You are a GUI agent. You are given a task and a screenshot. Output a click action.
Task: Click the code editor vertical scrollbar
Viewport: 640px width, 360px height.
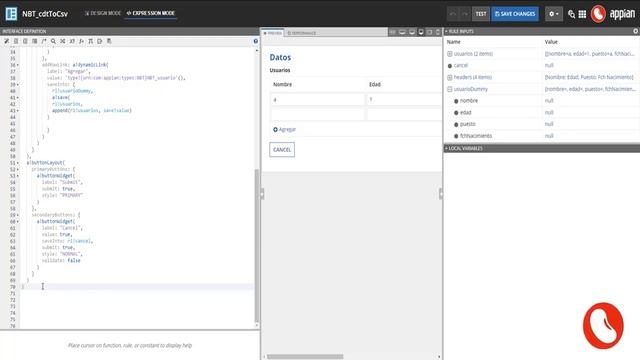point(257,246)
